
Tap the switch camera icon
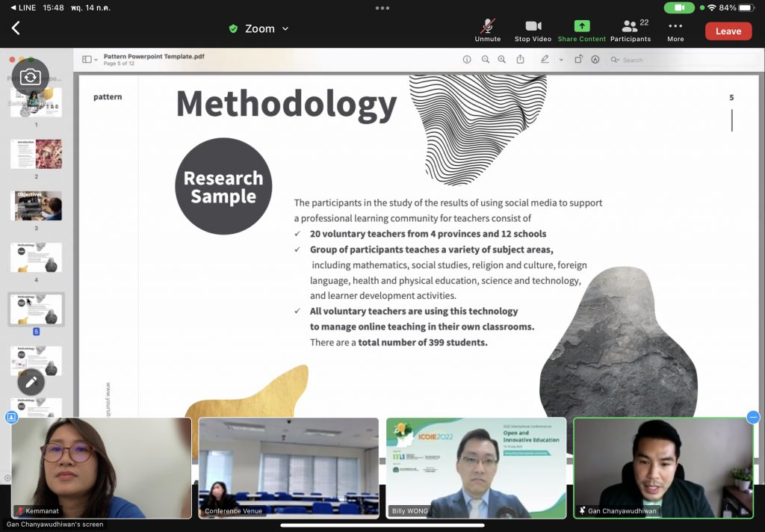click(30, 76)
